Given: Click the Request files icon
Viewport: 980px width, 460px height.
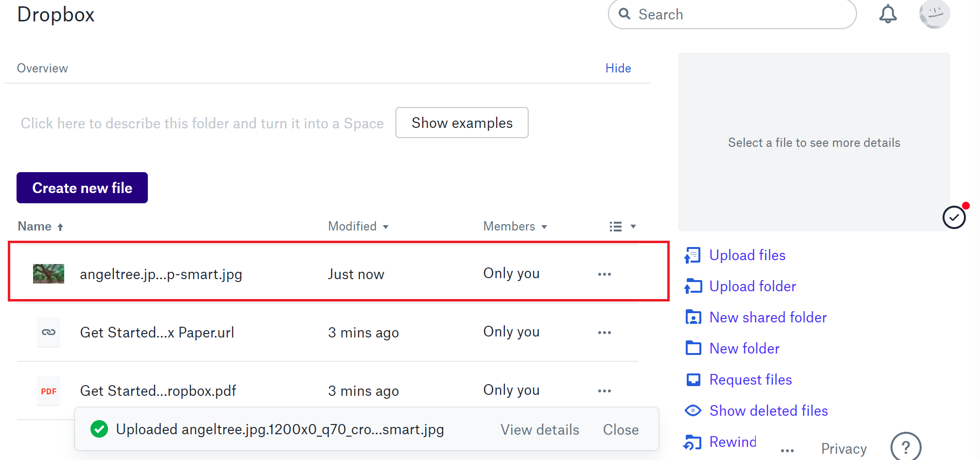Looking at the screenshot, I should coord(693,380).
